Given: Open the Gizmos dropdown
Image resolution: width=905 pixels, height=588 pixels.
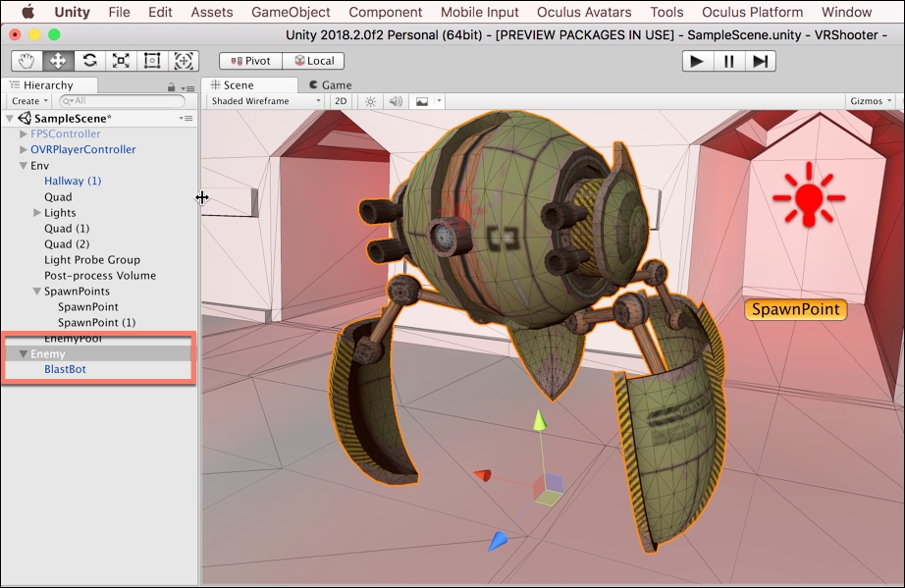Looking at the screenshot, I should point(871,101).
